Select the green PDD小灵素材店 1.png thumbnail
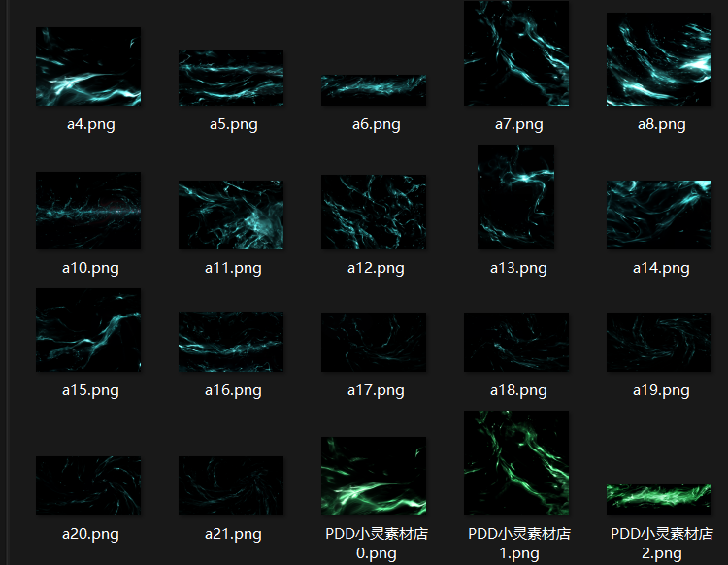The height and width of the screenshot is (565, 728). (516, 463)
